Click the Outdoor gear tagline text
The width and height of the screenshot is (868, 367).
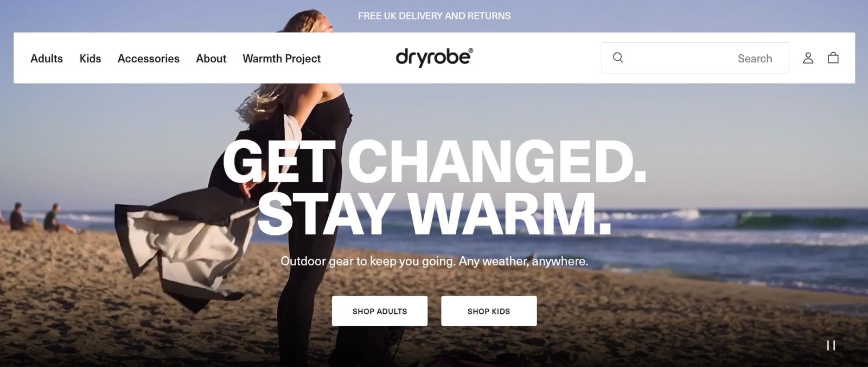(434, 261)
